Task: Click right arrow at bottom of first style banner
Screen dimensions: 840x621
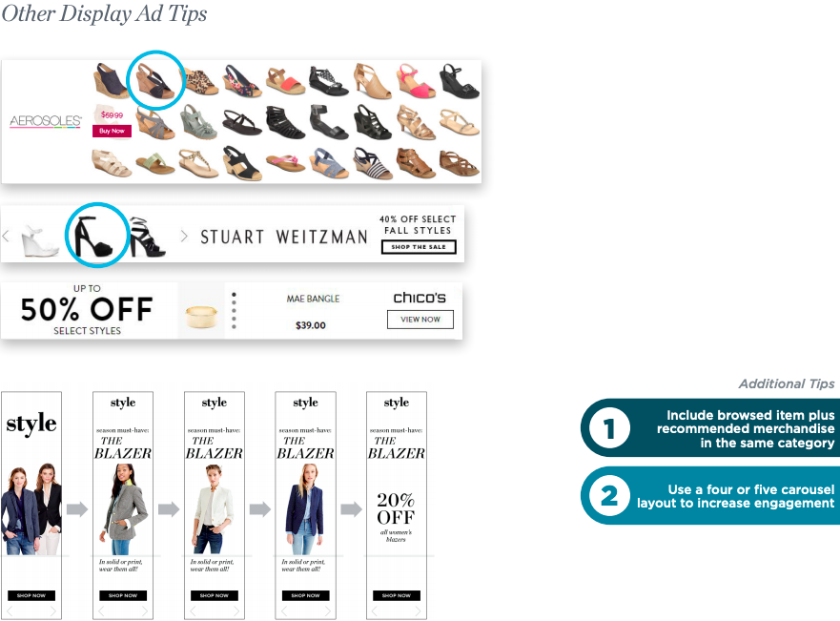Action: pyautogui.click(x=53, y=611)
